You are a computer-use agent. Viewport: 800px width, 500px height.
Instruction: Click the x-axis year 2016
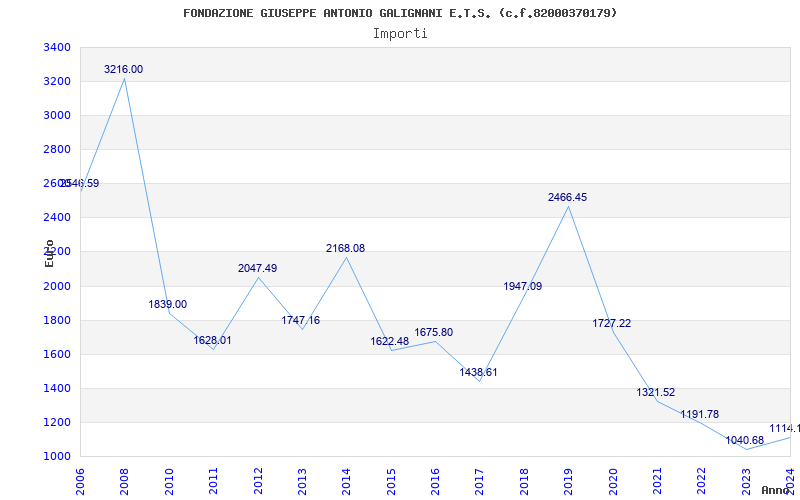tap(435, 481)
